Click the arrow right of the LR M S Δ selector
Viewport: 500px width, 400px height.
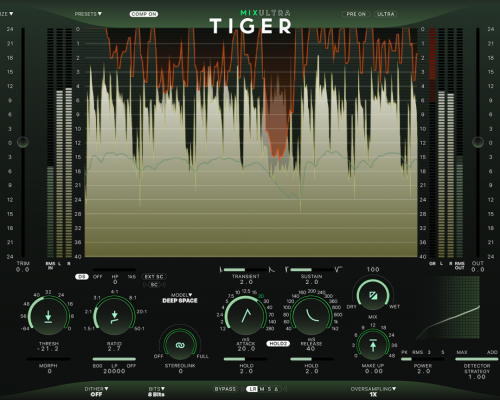(285, 389)
